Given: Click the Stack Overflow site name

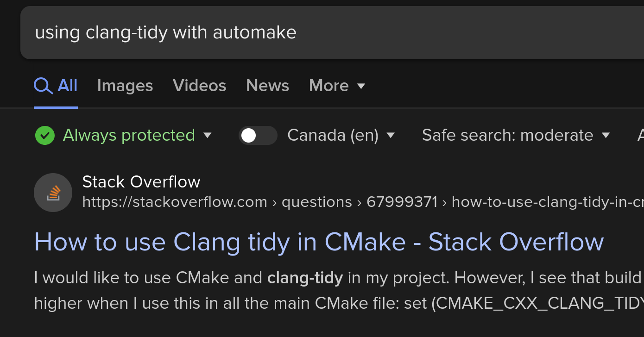Looking at the screenshot, I should tap(141, 182).
